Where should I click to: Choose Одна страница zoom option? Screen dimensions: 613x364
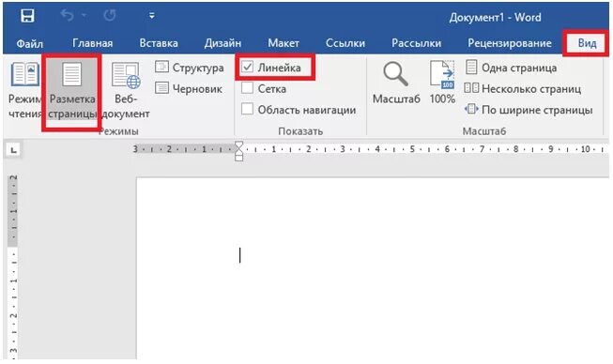click(x=511, y=68)
